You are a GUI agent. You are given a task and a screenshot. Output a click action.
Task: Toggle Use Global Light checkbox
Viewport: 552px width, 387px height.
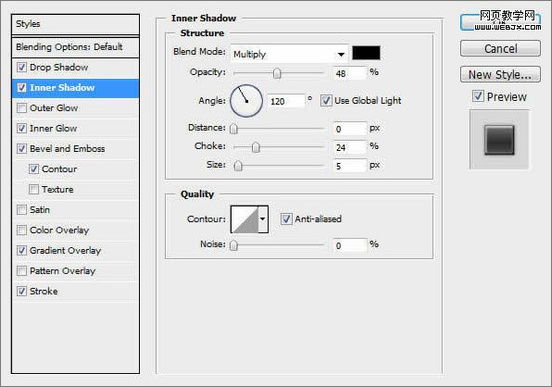(326, 101)
